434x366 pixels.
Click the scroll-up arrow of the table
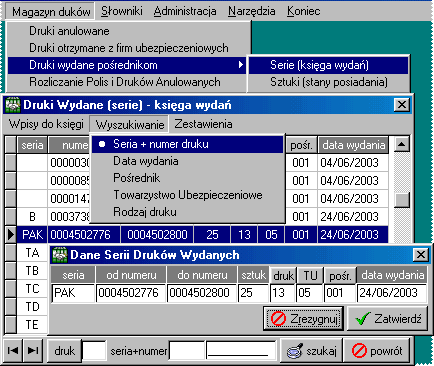401,144
